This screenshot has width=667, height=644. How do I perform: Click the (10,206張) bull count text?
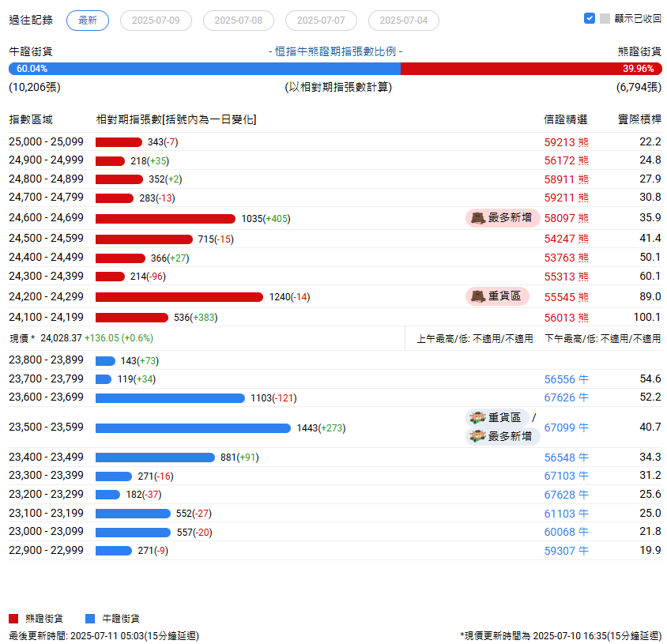click(x=35, y=87)
